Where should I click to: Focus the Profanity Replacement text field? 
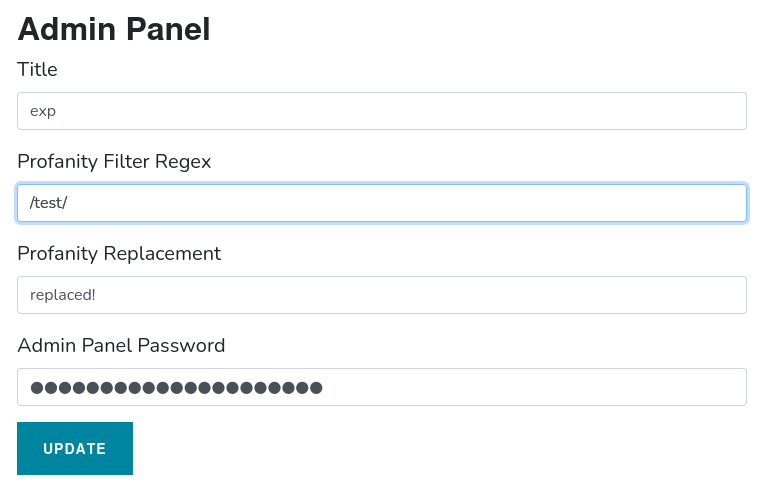point(382,295)
